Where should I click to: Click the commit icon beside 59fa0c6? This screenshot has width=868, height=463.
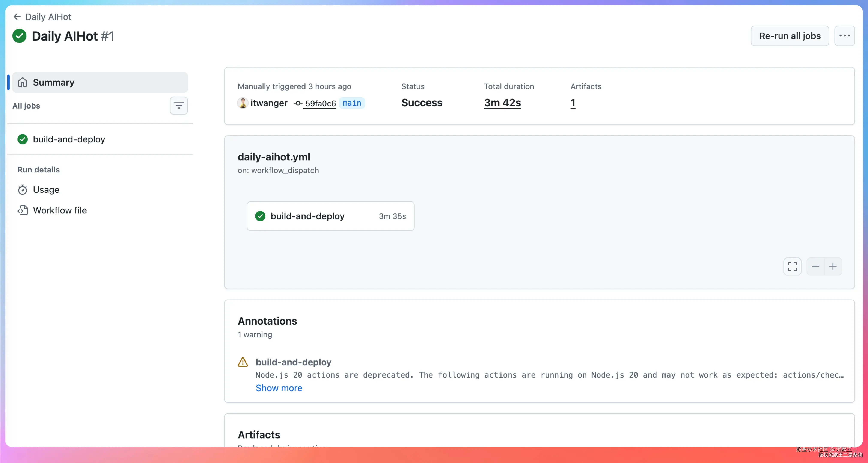click(298, 103)
